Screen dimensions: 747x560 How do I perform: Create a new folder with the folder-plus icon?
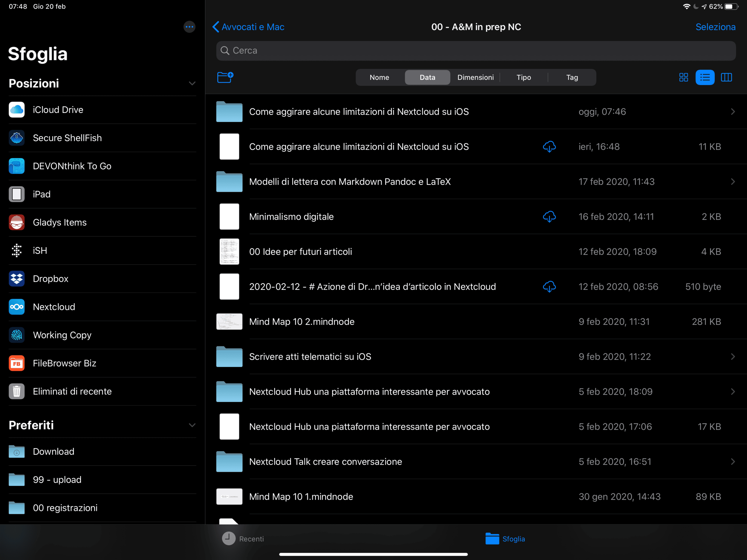pyautogui.click(x=225, y=77)
